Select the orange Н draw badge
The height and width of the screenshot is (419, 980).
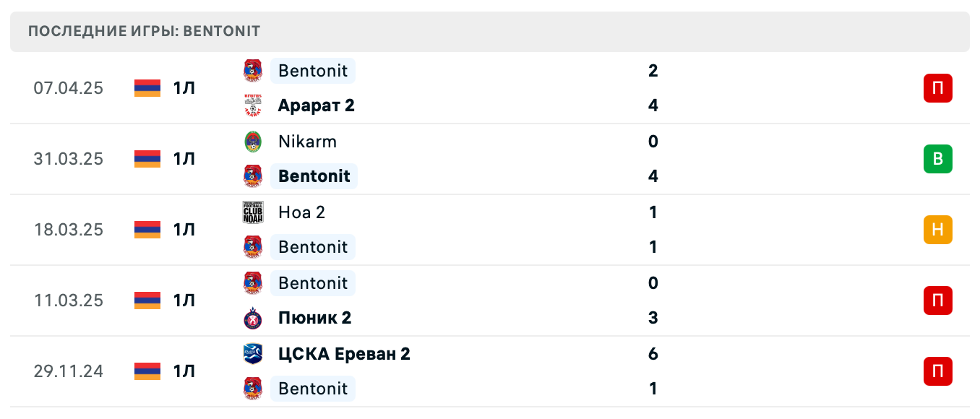[x=937, y=230]
